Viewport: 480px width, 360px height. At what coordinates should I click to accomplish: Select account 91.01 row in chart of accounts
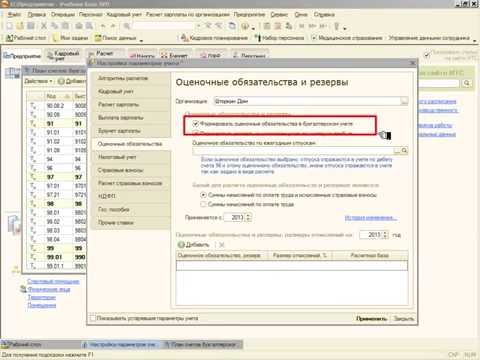(x=57, y=132)
